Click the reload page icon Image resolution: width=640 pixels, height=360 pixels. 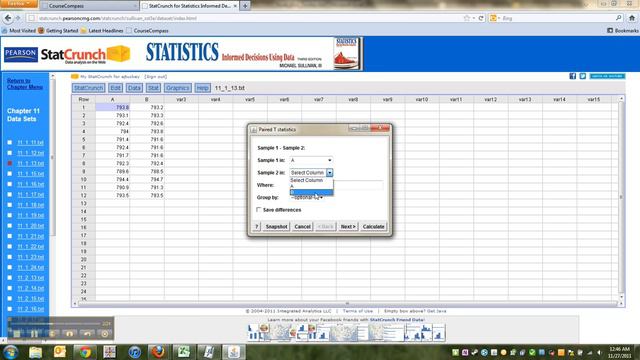pos(481,18)
